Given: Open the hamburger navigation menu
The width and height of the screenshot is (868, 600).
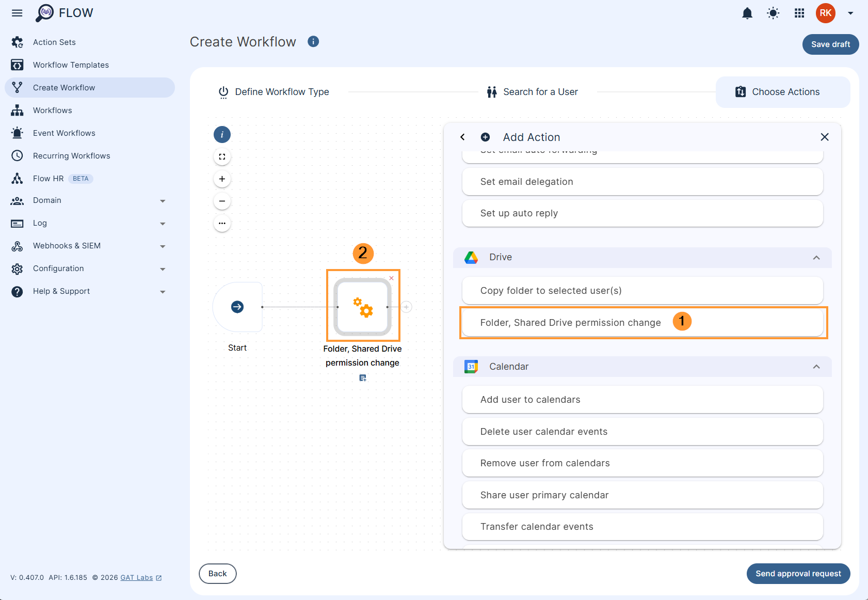Looking at the screenshot, I should pyautogui.click(x=17, y=13).
